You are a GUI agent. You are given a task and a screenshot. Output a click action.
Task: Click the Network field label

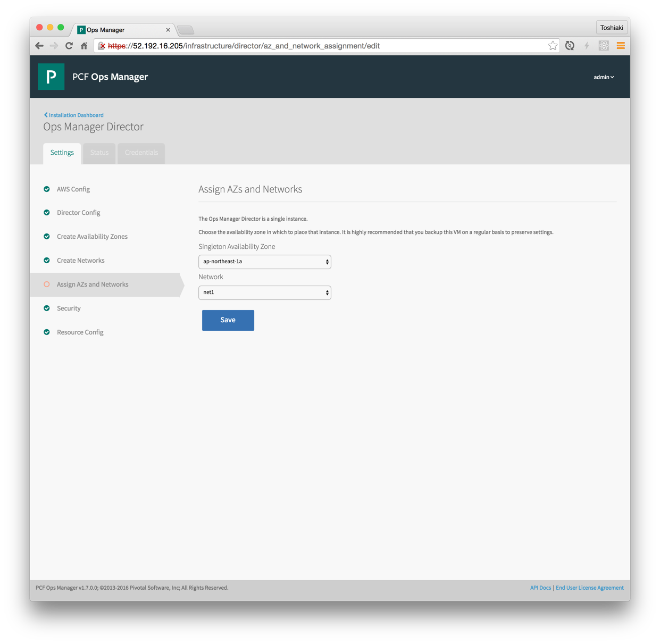pos(211,277)
